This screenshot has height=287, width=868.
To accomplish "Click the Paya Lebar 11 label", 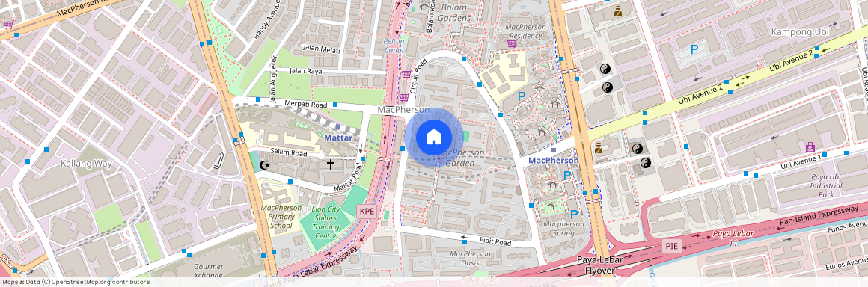I will 733,238.
